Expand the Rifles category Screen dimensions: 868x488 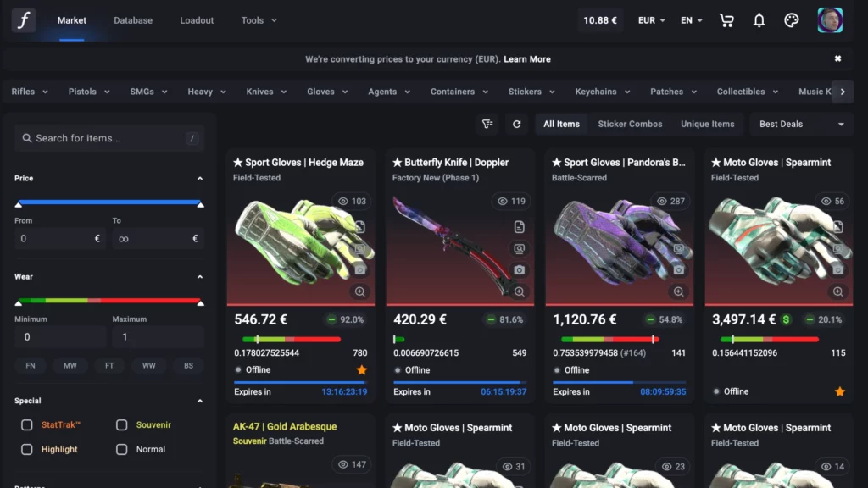tap(30, 91)
